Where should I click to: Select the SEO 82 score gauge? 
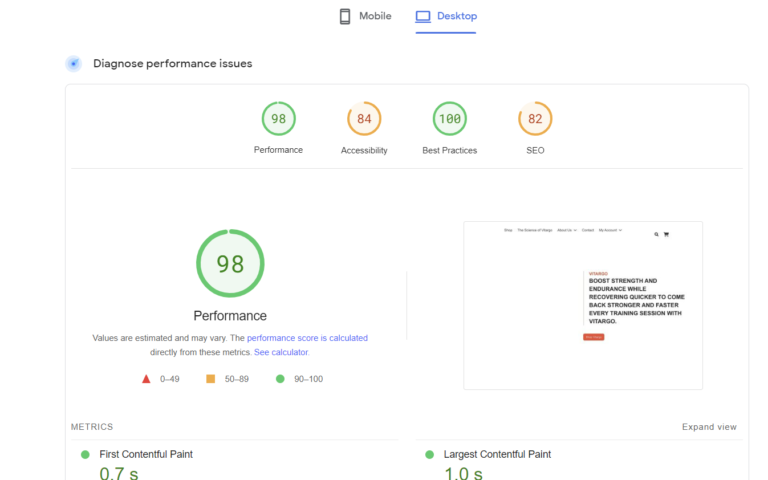(535, 119)
